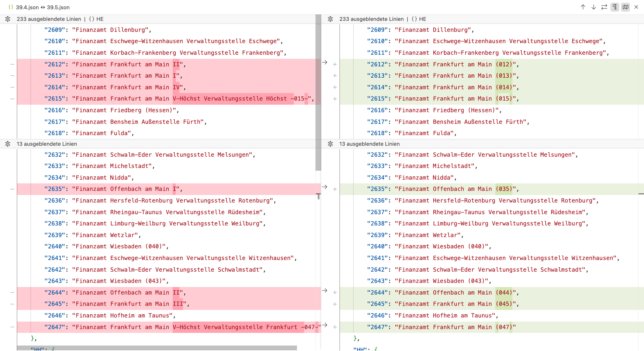The height and width of the screenshot is (351, 644).
Task: Click the plus marker on right line "2613"
Action: click(x=335, y=76)
